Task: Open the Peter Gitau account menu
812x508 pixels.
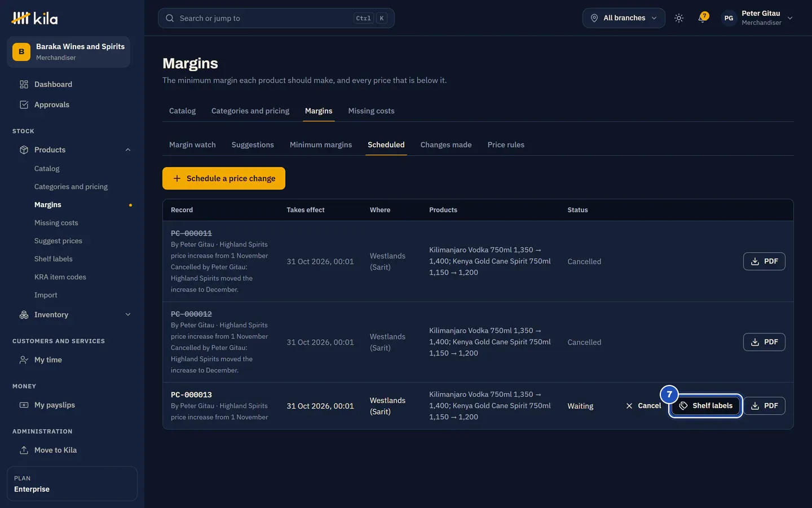Action: point(757,18)
